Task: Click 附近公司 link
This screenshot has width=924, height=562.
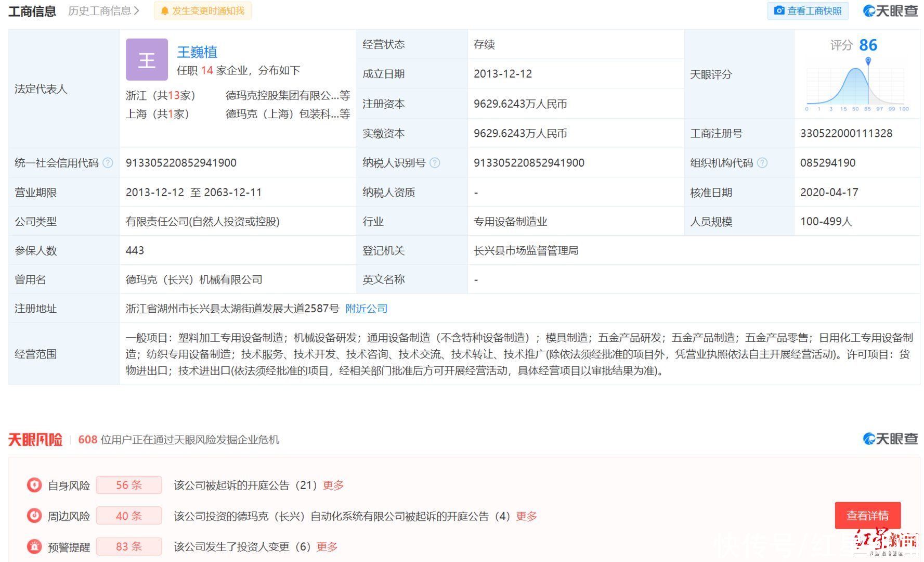Action: point(366,309)
